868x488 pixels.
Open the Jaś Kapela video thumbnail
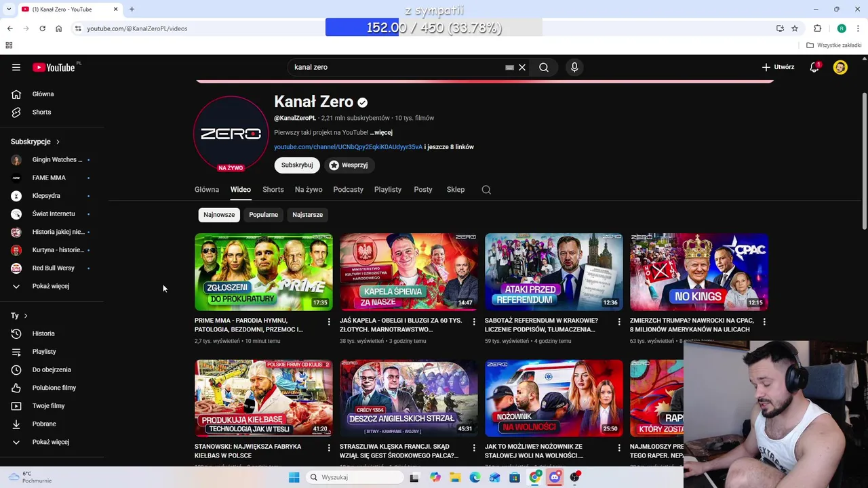pyautogui.click(x=409, y=272)
